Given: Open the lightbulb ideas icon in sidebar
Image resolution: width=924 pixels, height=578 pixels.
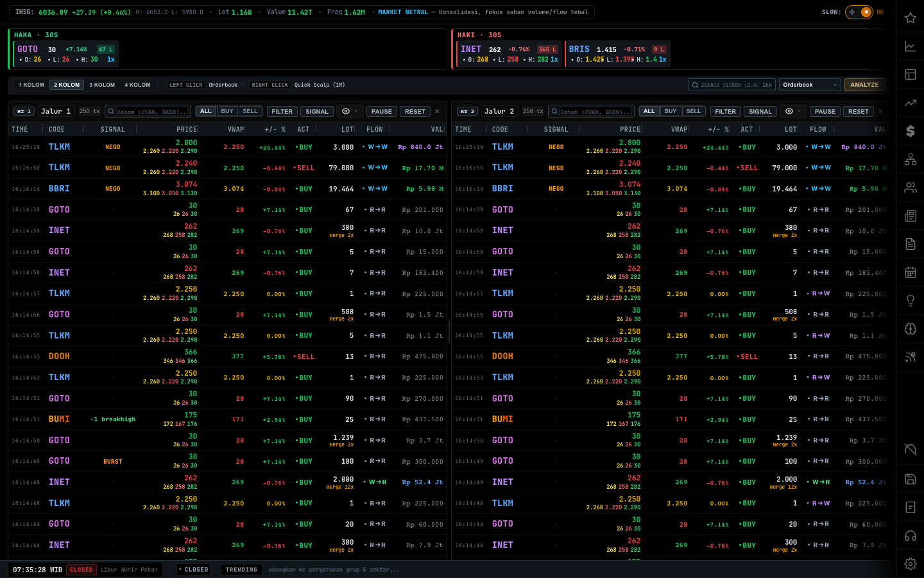Looking at the screenshot, I should click(x=910, y=301).
